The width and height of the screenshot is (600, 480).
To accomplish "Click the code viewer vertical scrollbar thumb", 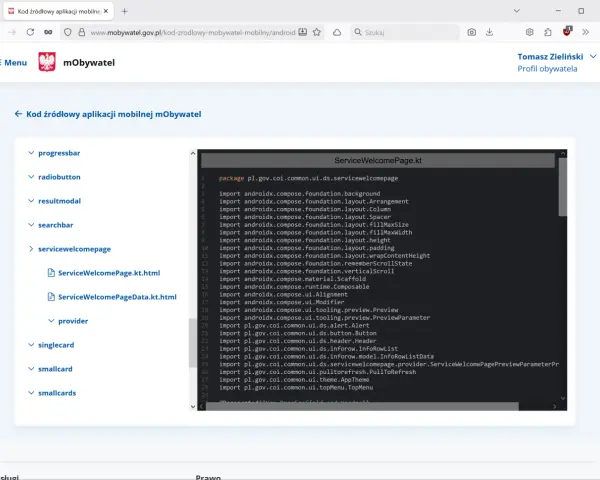I will tap(562, 187).
